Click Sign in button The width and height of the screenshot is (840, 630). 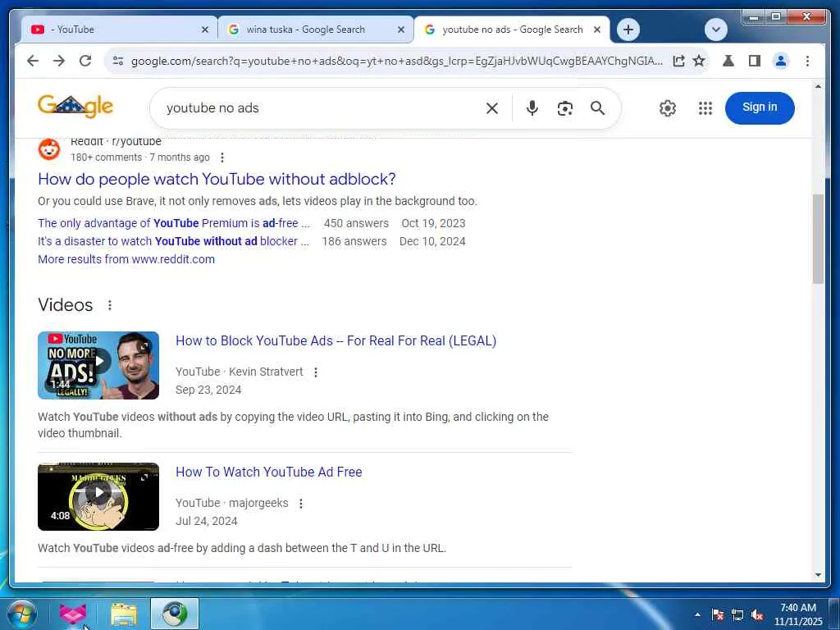[x=760, y=107]
